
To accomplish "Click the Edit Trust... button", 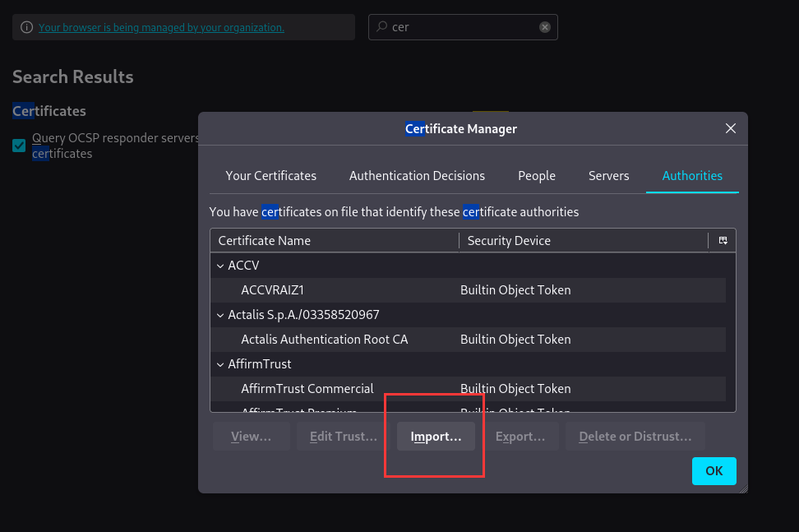I will point(344,436).
